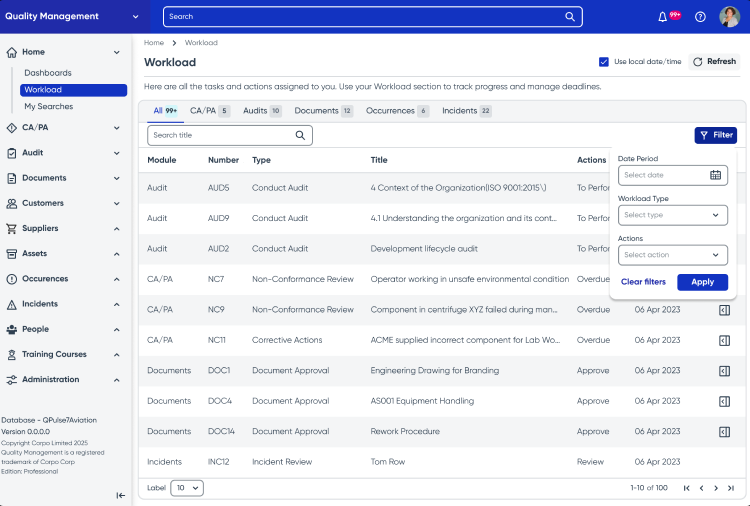
Task: Expand the Documents section chevron
Action: 117,178
